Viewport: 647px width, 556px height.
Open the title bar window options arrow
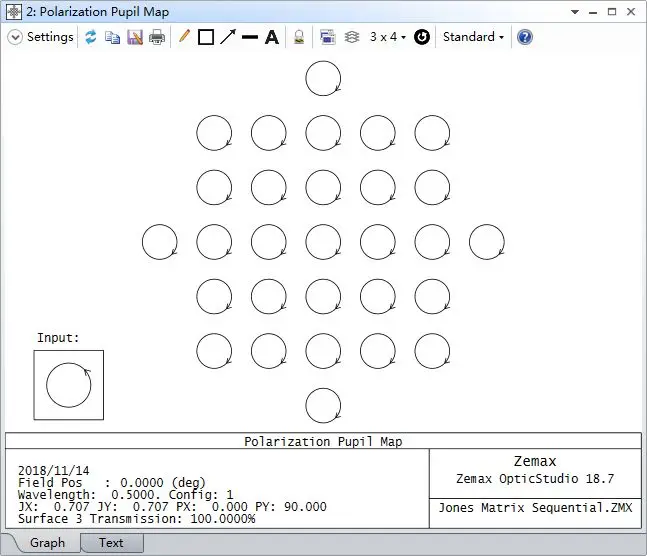pos(575,12)
